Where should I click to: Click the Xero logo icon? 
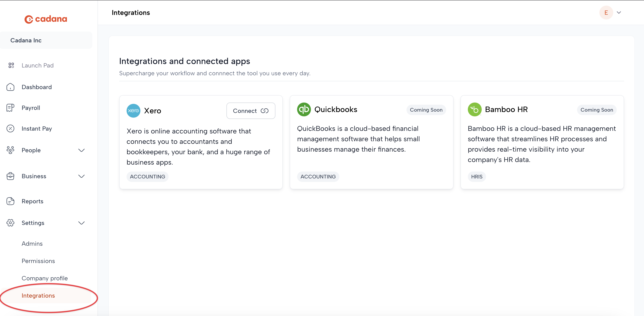[133, 111]
